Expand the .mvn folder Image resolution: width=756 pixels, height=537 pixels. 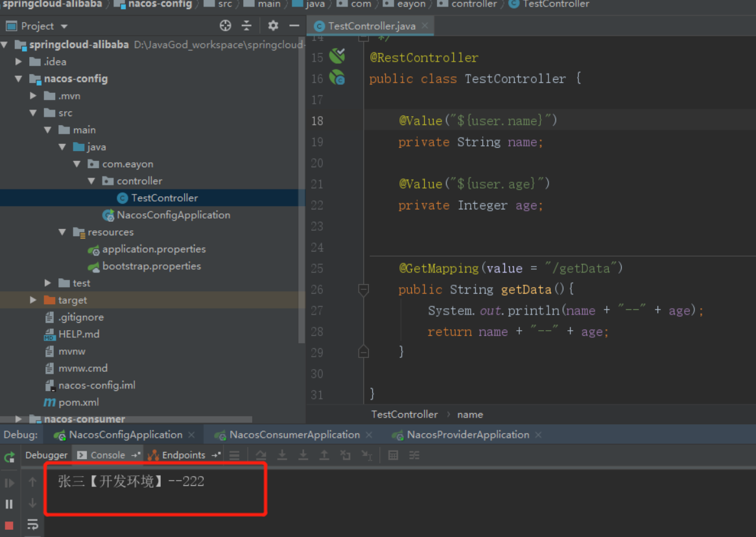[x=33, y=95]
